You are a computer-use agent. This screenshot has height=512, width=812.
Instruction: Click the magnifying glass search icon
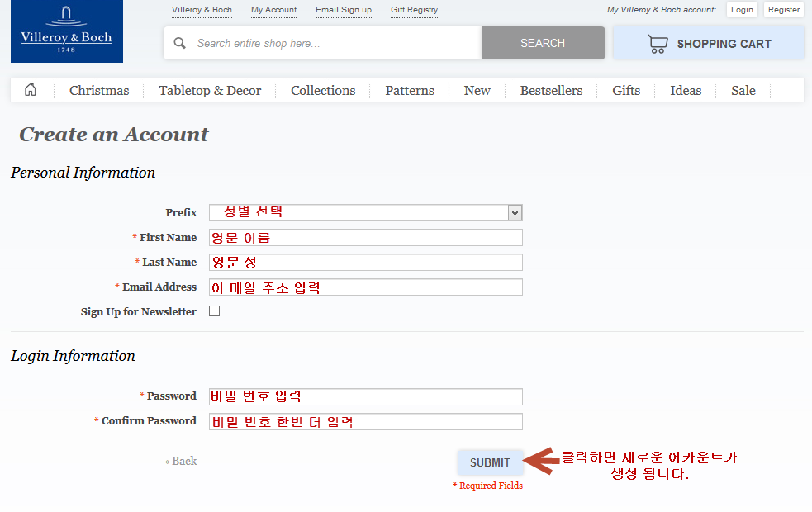pyautogui.click(x=180, y=43)
